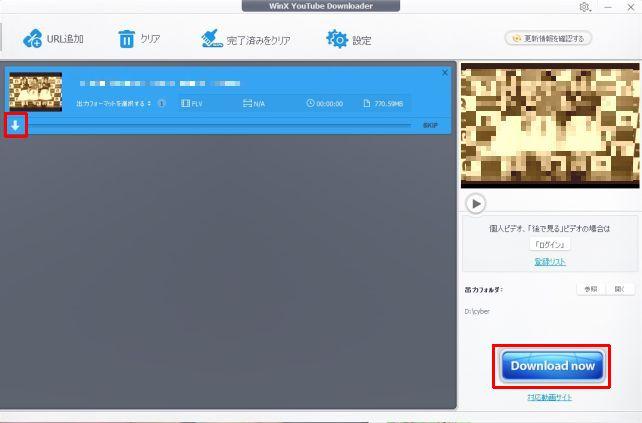Click the N/A resolution icon
The width and height of the screenshot is (642, 423).
(x=247, y=104)
